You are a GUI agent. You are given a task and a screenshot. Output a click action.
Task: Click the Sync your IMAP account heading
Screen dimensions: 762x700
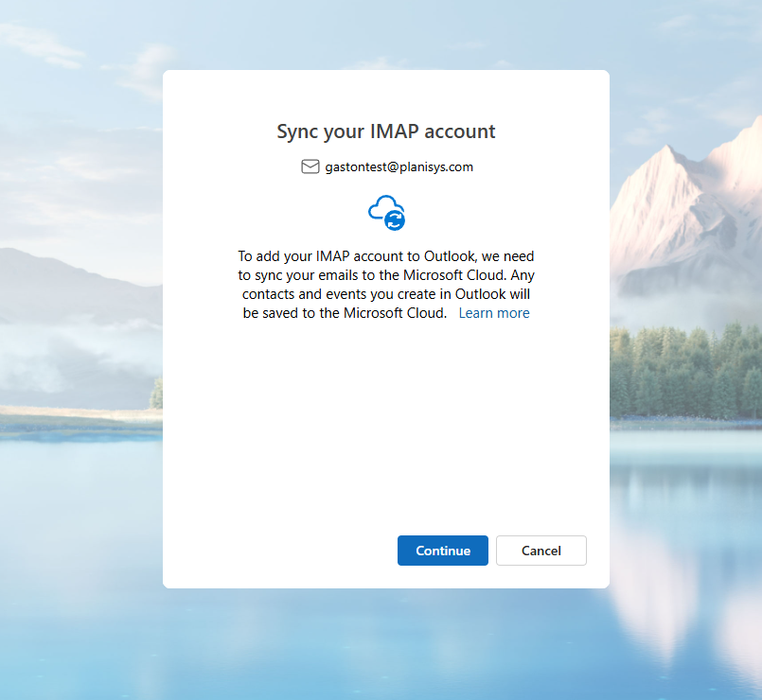[x=385, y=131]
